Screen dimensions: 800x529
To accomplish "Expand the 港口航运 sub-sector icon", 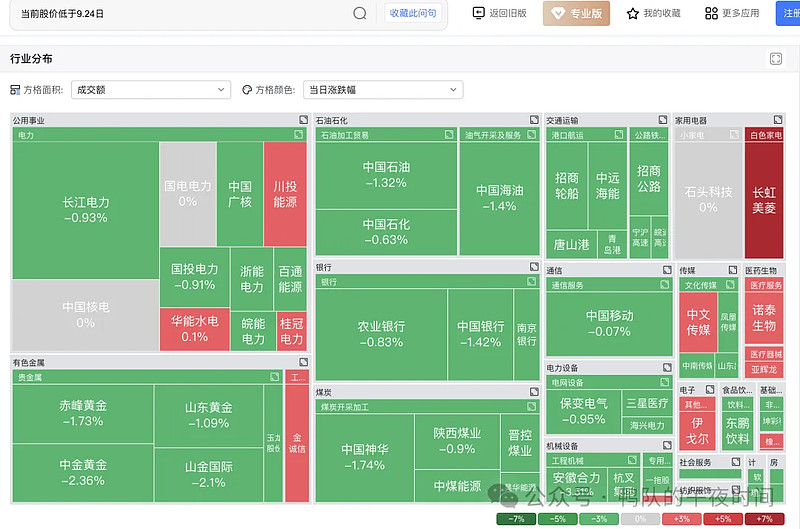I will point(619,135).
